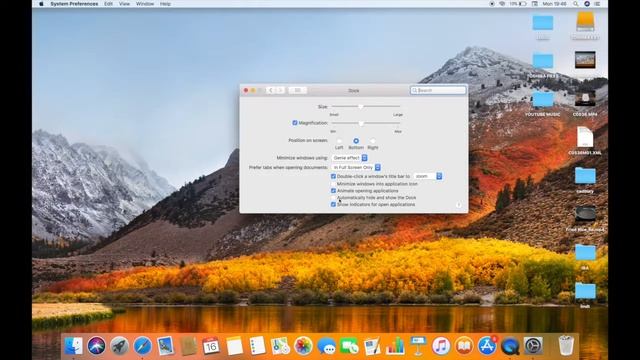Viewport: 640px width, 360px height.
Task: Enable Automatically hide and show the Dock
Action: point(333,198)
